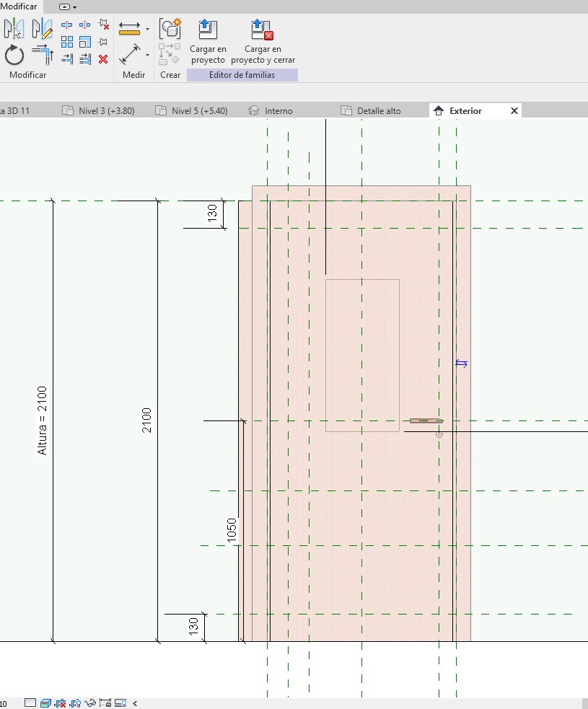Viewport: 588px width, 709px height.
Task: Select the Scale tool
Action: coord(85,43)
